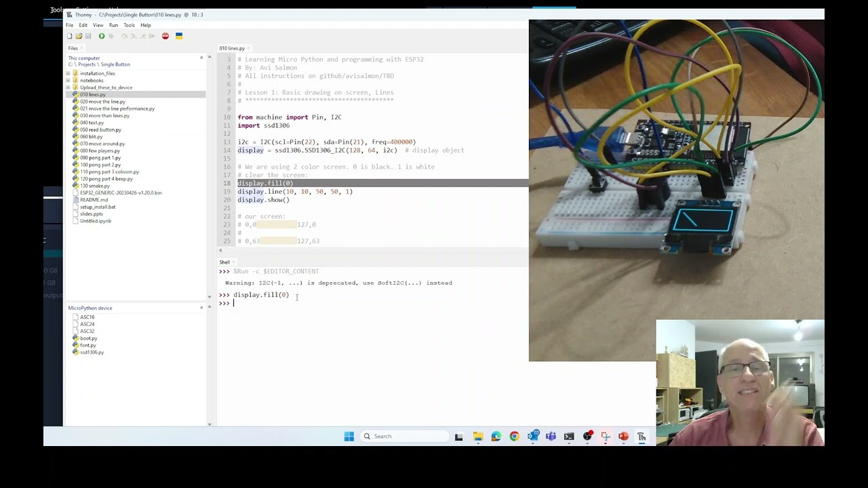The width and height of the screenshot is (868, 488).
Task: Open a file using folder toolbar icon
Action: coord(79,36)
